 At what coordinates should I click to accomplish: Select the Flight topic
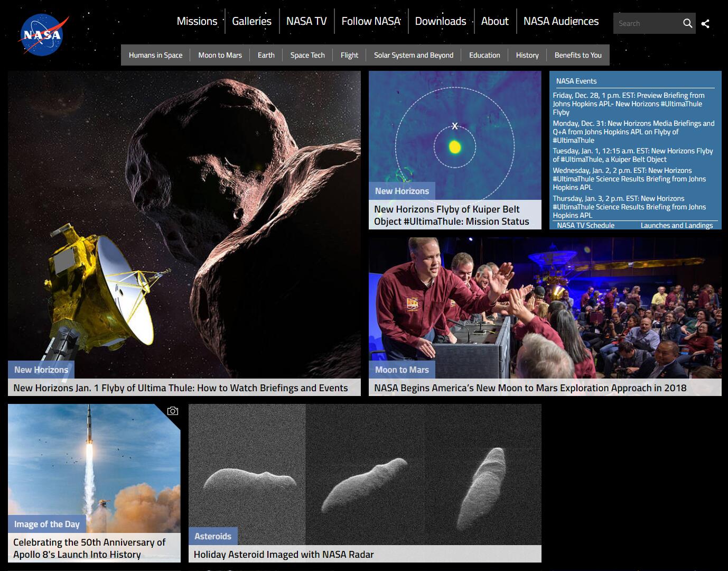coord(349,55)
